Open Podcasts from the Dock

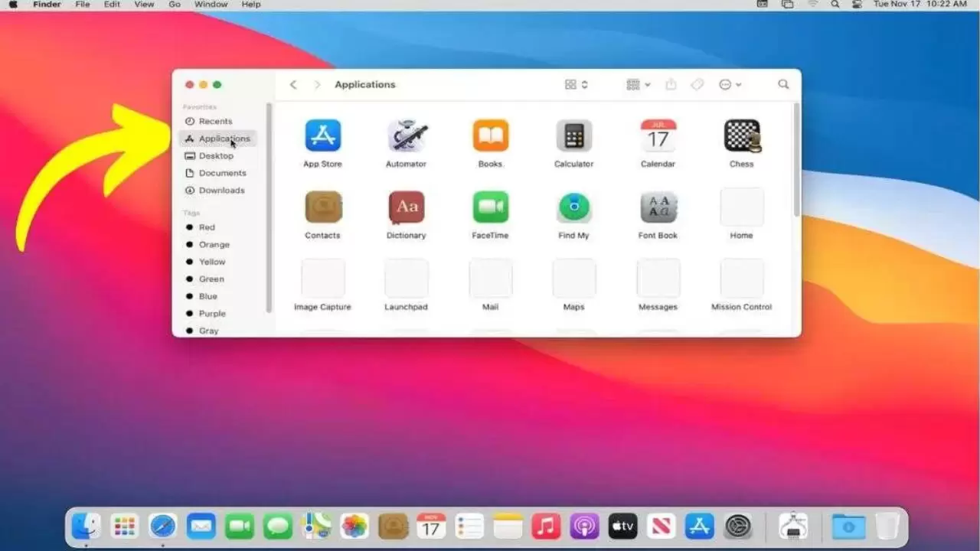tap(584, 527)
